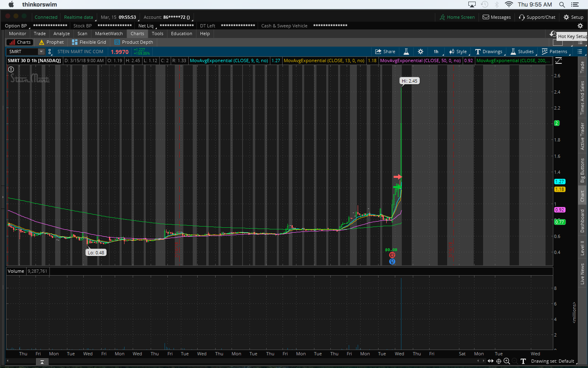Activate the crosshair pan icon
The height and width of the screenshot is (368, 588).
coord(499,361)
